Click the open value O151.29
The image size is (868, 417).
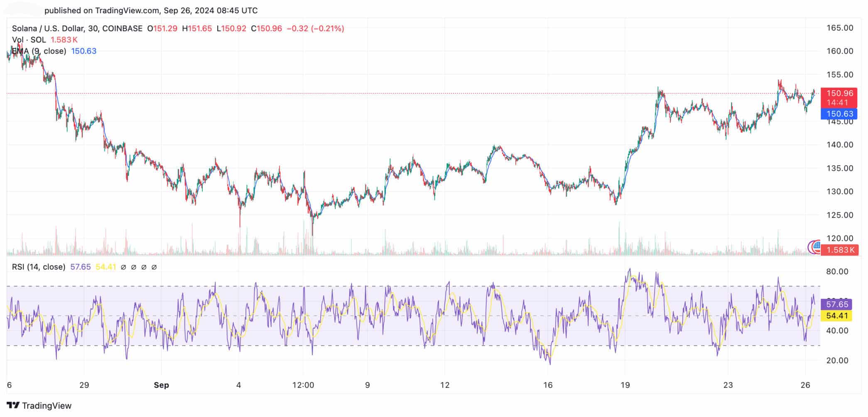pyautogui.click(x=162, y=29)
